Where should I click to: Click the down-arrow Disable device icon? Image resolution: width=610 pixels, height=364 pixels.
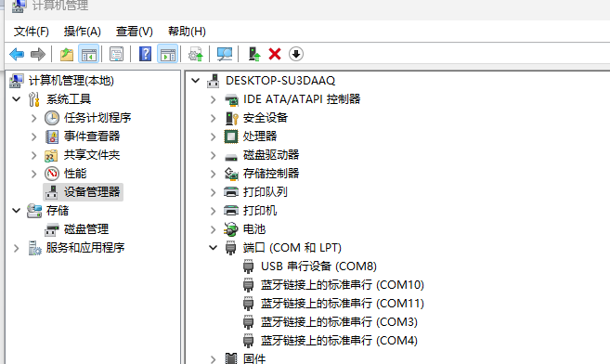pos(296,54)
